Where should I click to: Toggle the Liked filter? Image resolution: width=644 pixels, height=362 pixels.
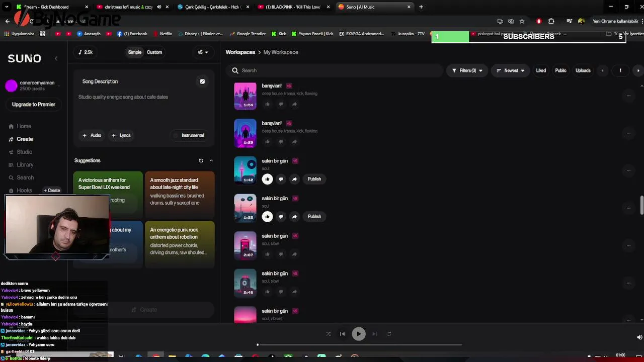tap(541, 71)
